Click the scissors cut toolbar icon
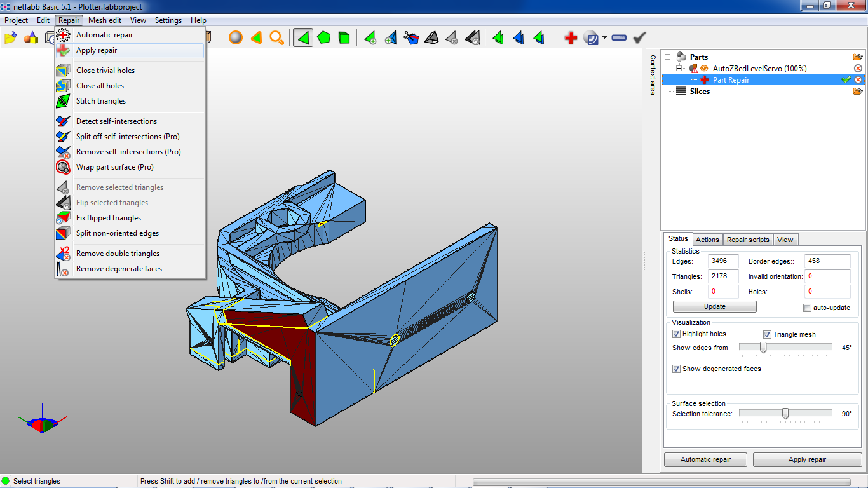 [x=411, y=38]
